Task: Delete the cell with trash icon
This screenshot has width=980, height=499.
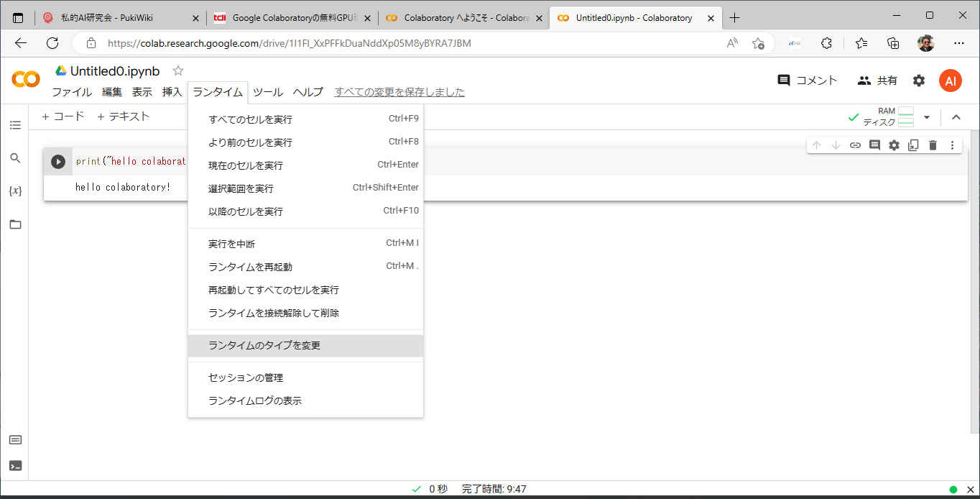Action: point(933,145)
